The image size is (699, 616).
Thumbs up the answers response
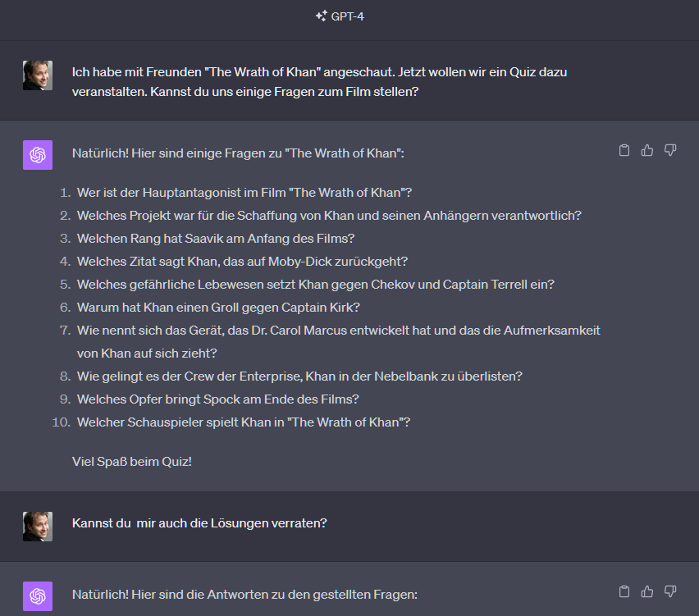pos(647,591)
